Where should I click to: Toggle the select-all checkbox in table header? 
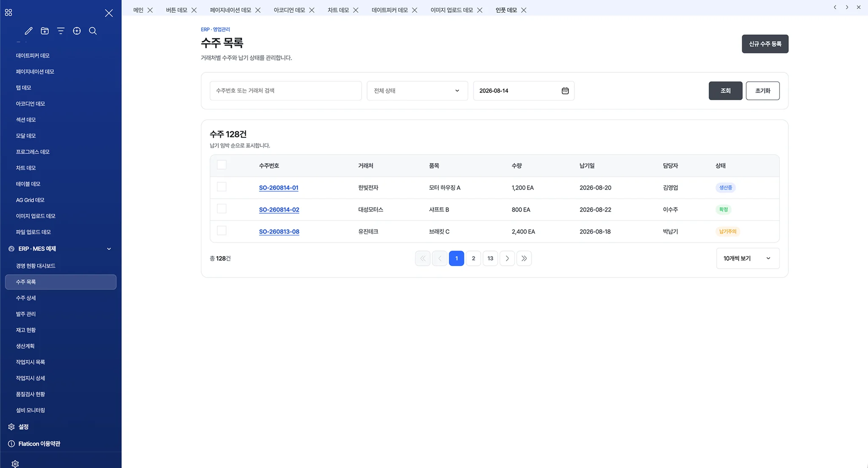tap(222, 165)
